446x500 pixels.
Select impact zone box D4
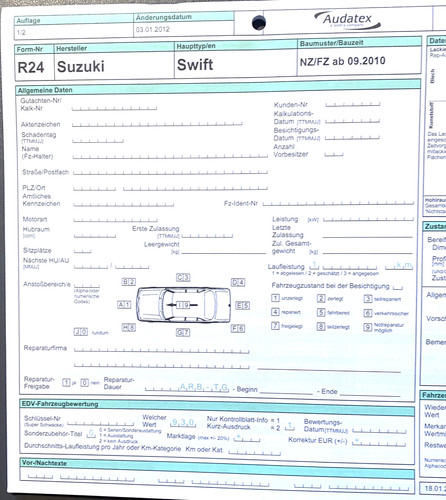point(238,282)
